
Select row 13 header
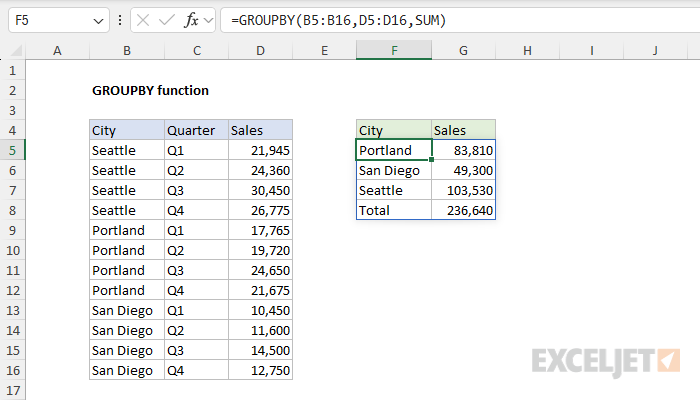point(12,310)
